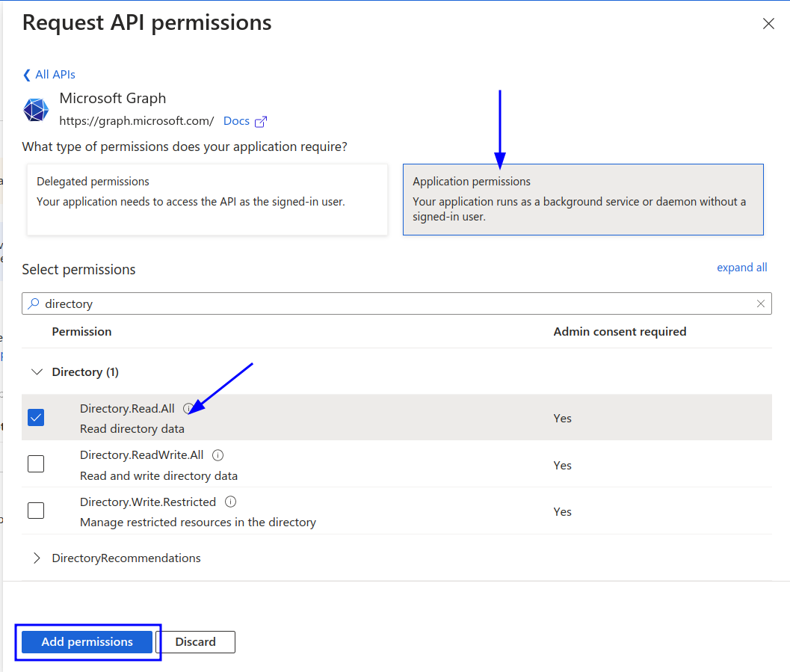Click the Directory (1) group label
Viewport: 790px width, 672px height.
[x=85, y=372]
